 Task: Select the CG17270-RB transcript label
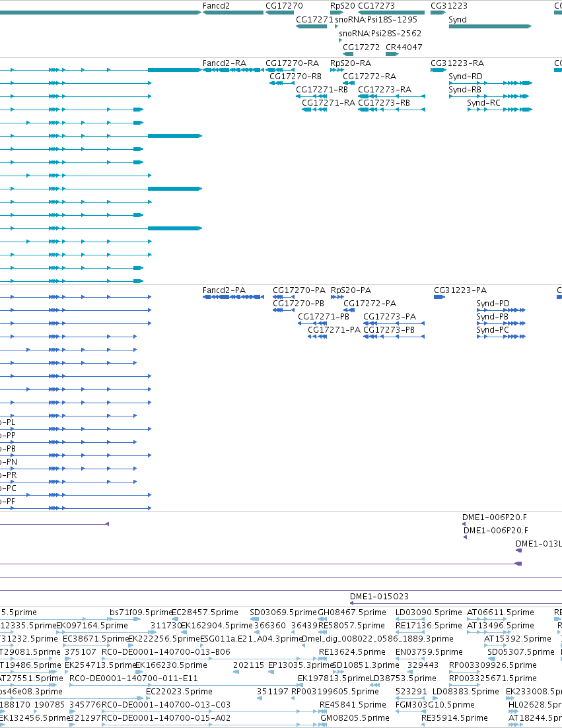point(295,76)
